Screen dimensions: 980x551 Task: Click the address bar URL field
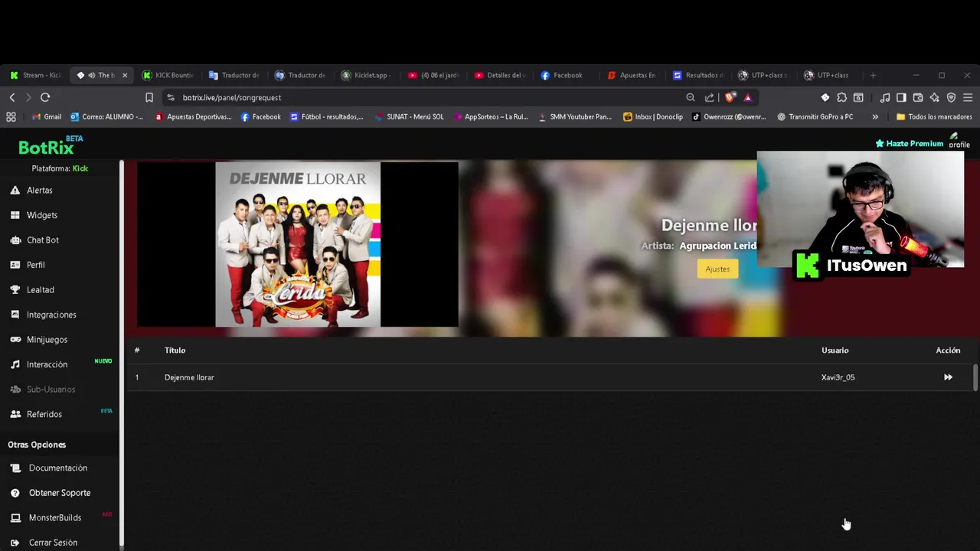(x=421, y=97)
